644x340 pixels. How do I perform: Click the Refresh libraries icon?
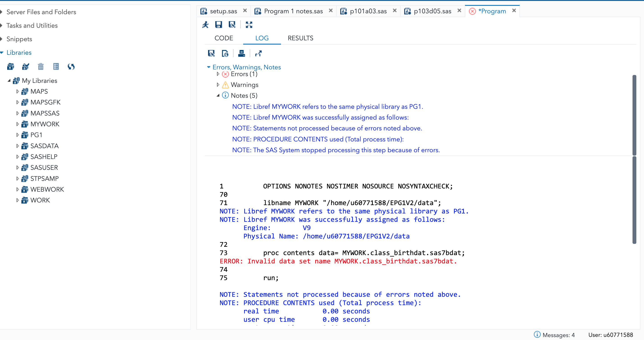(71, 66)
